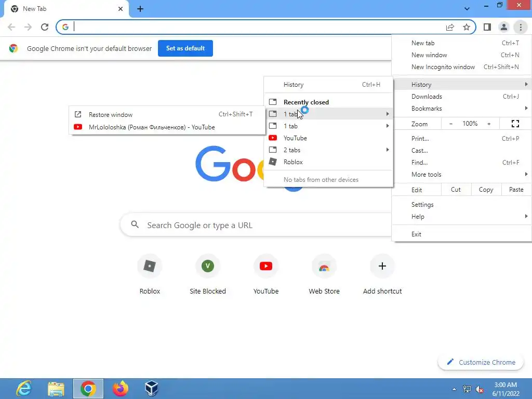532x399 pixels.
Task: Click the network tray icon
Action: (467, 389)
